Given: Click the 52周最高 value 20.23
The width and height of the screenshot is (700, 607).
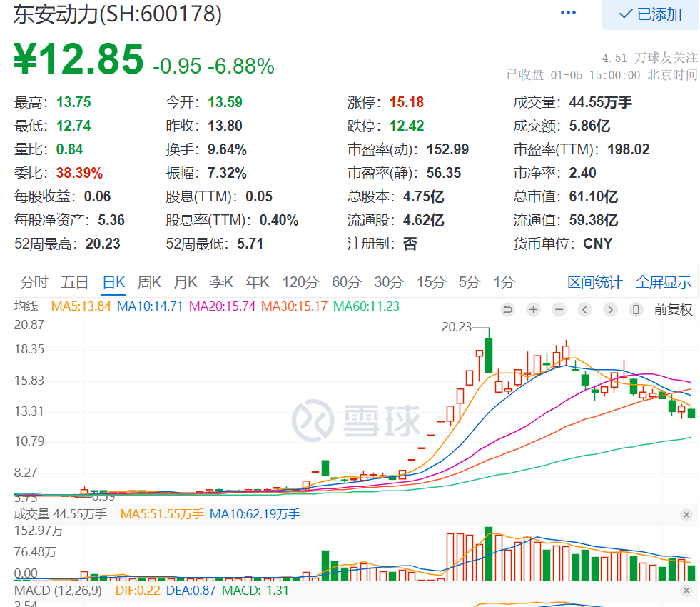Looking at the screenshot, I should point(103,244).
